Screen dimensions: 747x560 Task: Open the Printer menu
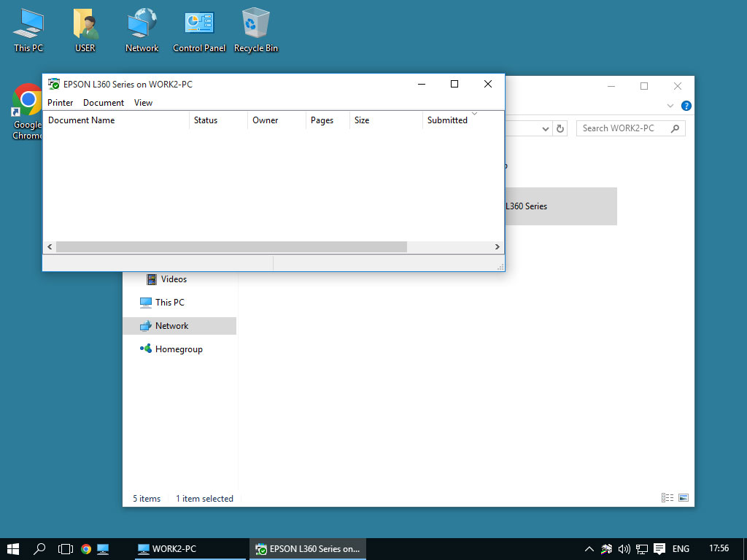[x=61, y=103]
